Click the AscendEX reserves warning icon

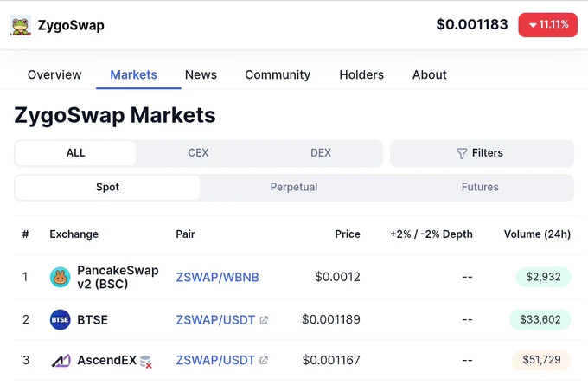(146, 362)
